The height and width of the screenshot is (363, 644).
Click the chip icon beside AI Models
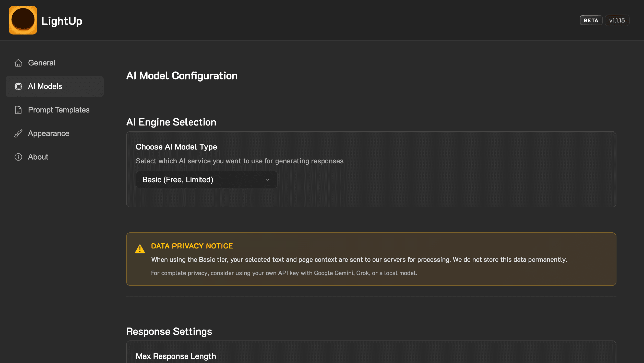[x=18, y=86]
